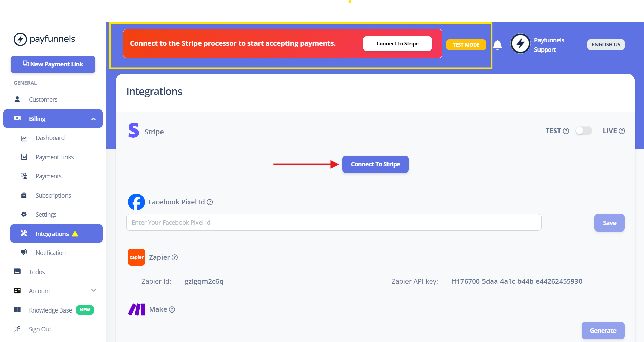Open Zapier help question icon
The height and width of the screenshot is (342, 644).
click(175, 257)
